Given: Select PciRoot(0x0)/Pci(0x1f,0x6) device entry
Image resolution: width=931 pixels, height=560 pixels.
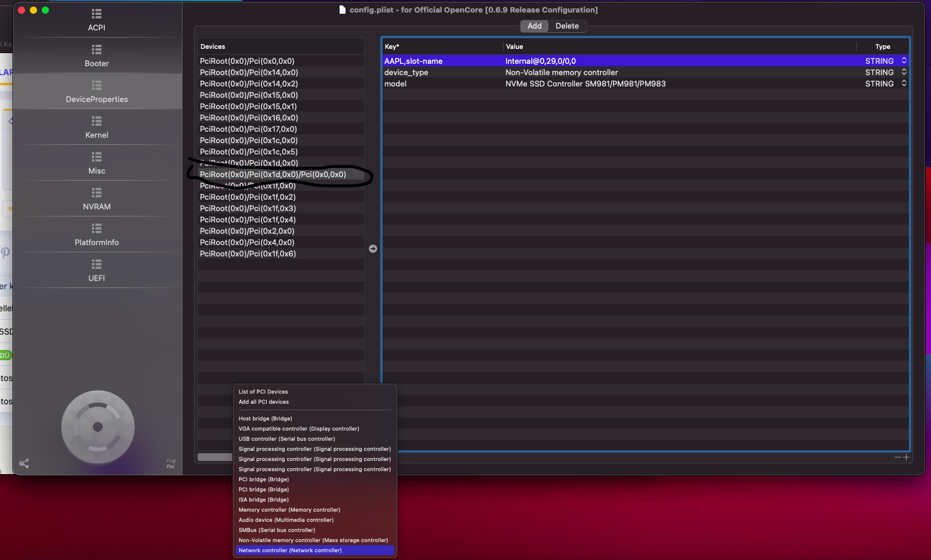Looking at the screenshot, I should (x=248, y=254).
